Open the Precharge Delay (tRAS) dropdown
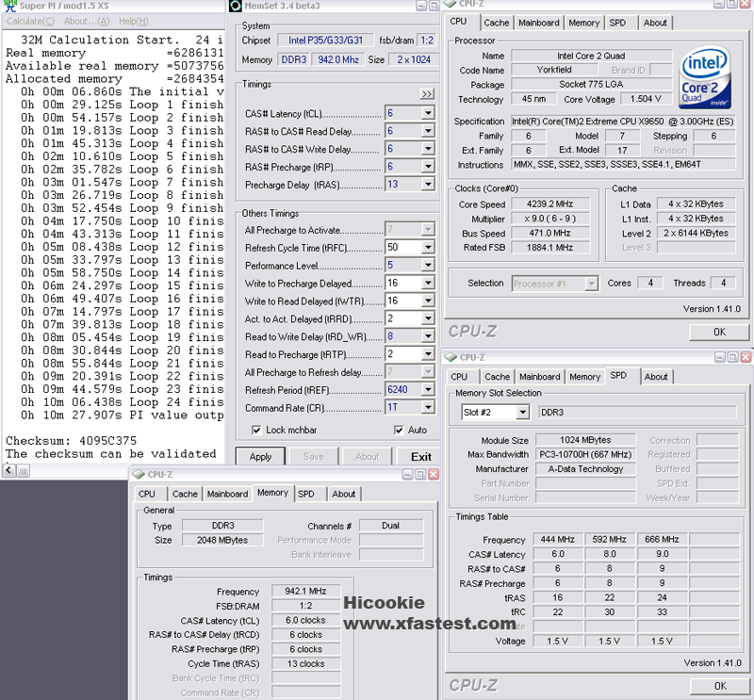The width and height of the screenshot is (754, 700). (x=428, y=184)
